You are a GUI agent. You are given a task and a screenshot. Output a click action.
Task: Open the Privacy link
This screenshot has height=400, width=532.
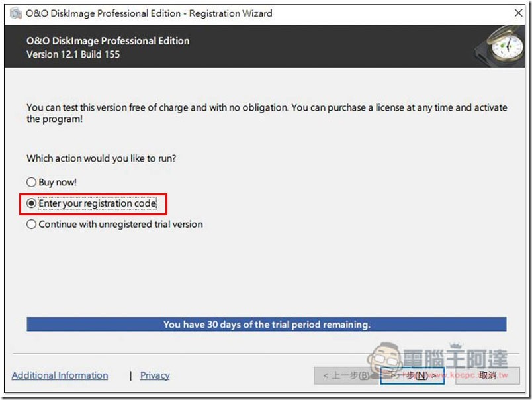(155, 375)
